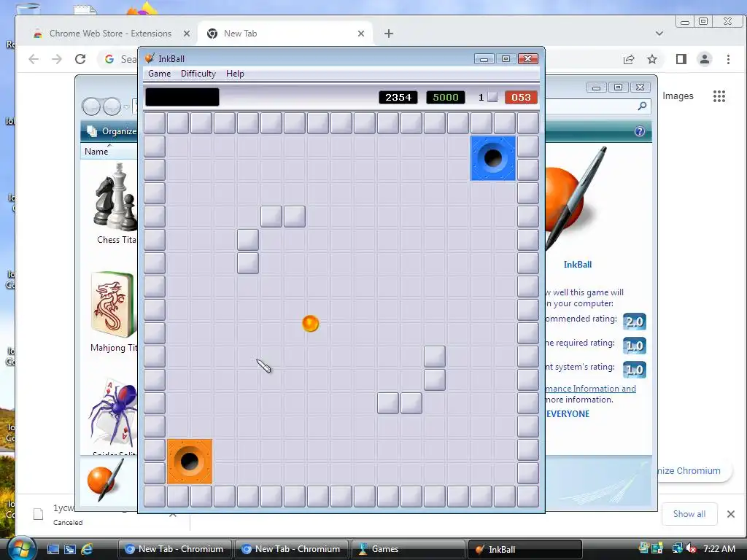Open a new browser tab with plus

389,34
